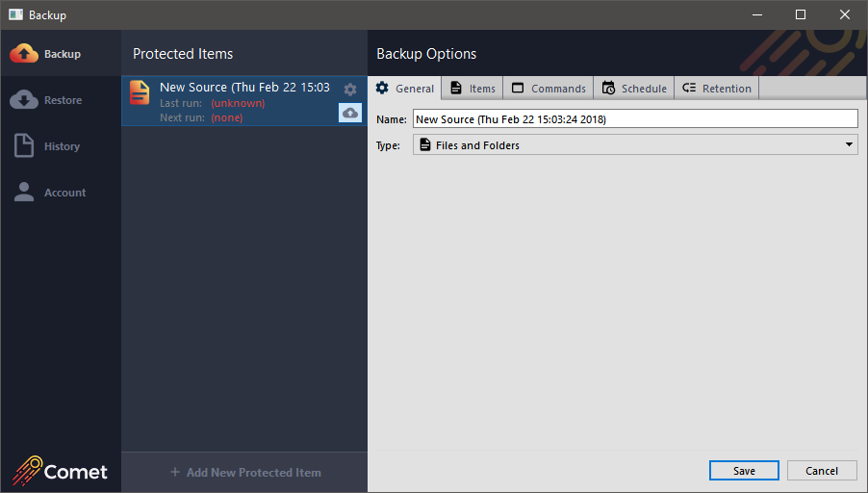
Task: Switch to the Retention tab
Action: click(x=717, y=89)
